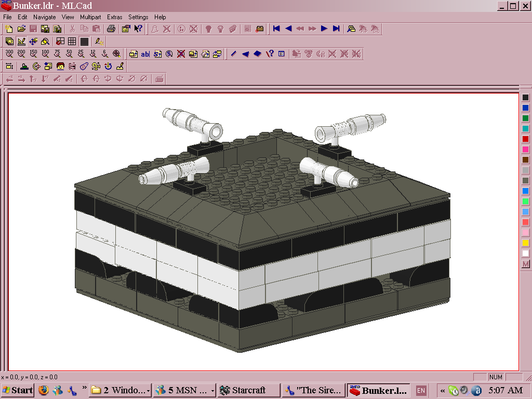
Task: Open the Extras menu
Action: [114, 17]
